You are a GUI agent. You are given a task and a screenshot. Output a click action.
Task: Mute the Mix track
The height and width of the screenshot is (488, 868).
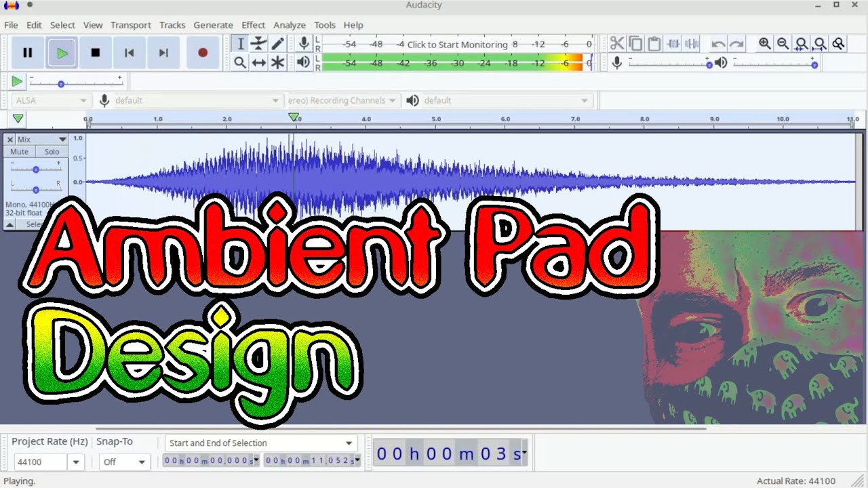click(x=20, y=152)
